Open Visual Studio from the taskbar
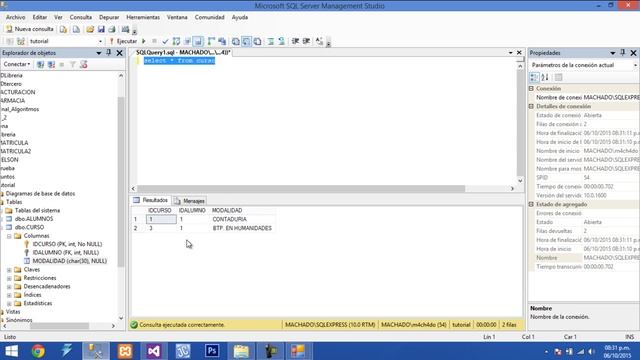The width and height of the screenshot is (640, 360). tap(154, 351)
